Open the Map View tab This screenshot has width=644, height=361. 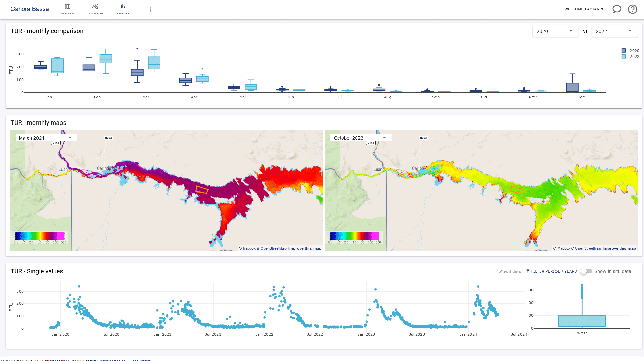pos(68,9)
